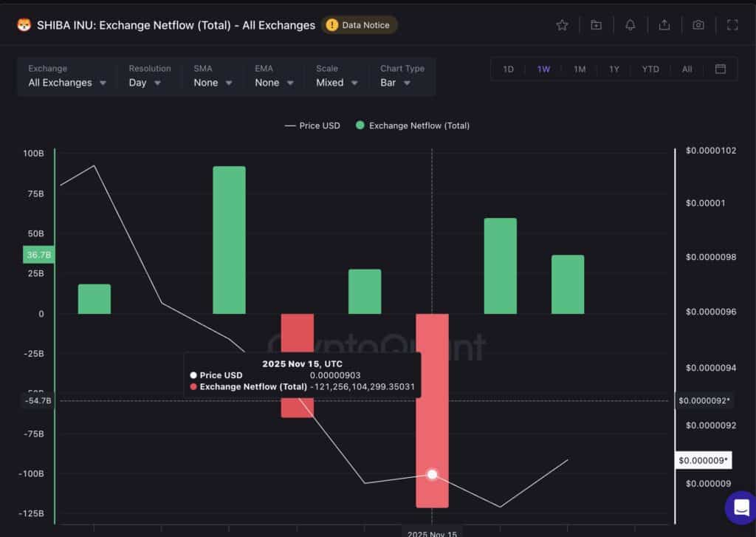The height and width of the screenshot is (537, 756).
Task: Open live chat support bubble
Action: point(741,507)
